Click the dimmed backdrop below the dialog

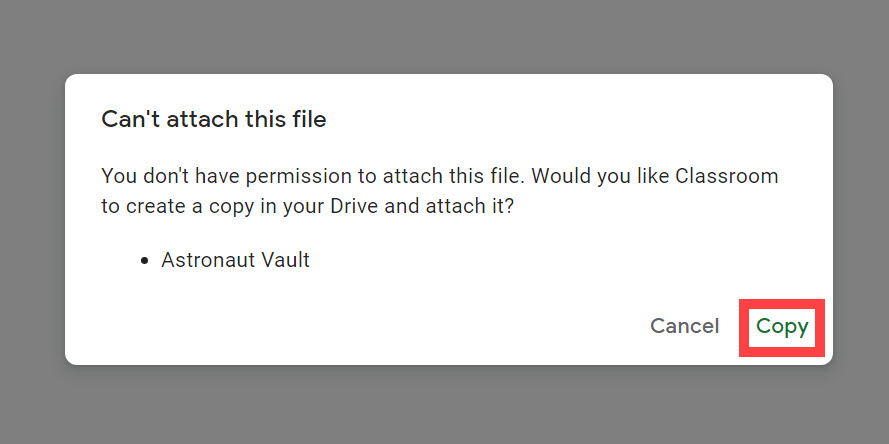point(444,405)
